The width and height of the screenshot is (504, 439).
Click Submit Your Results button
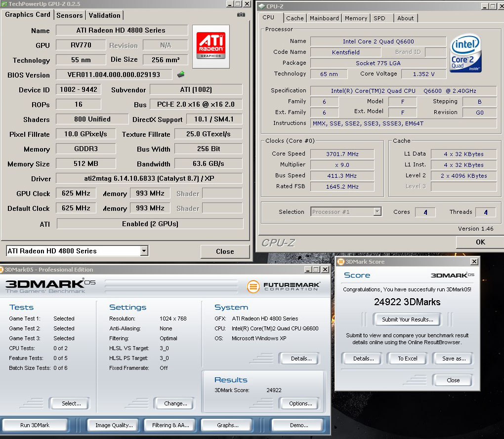tap(407, 319)
